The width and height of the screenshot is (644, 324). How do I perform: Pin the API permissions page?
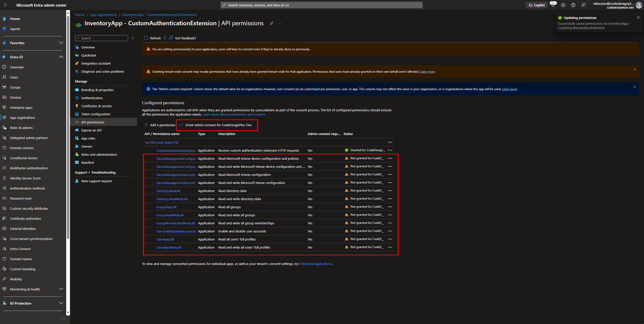pos(271,23)
